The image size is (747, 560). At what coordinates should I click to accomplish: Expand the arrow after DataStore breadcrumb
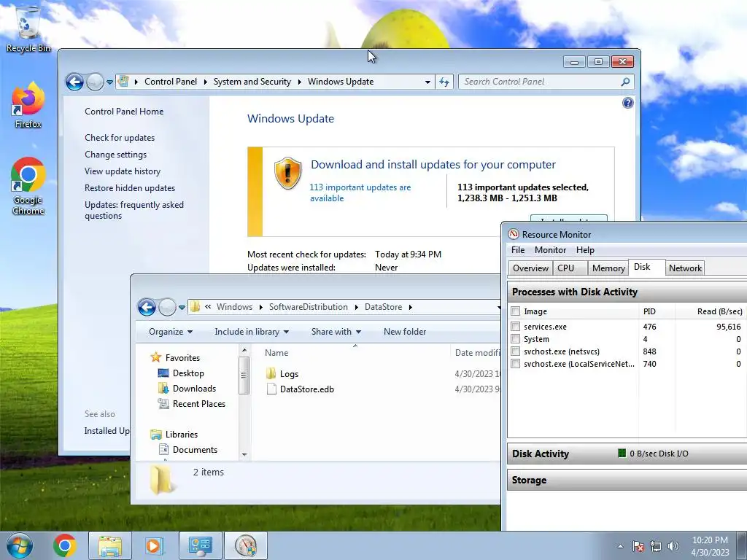coord(410,307)
